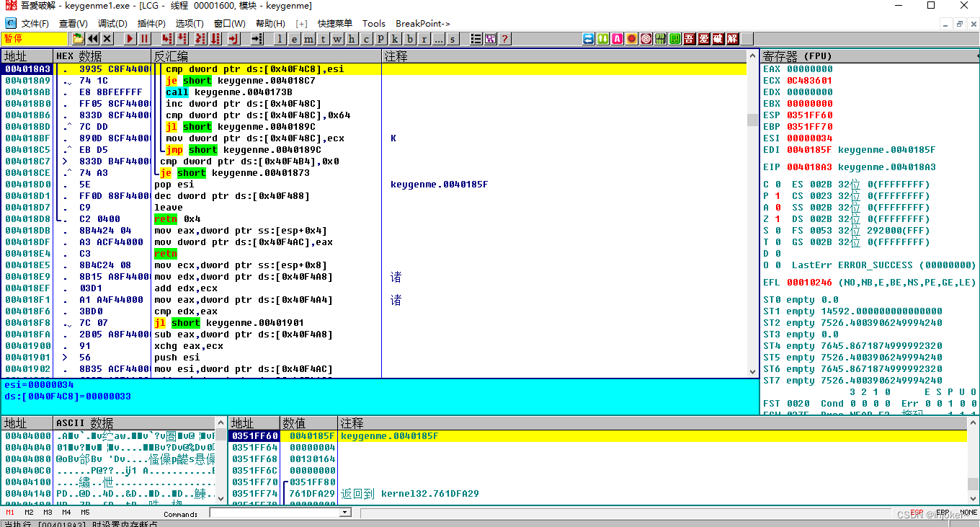Open the 帮助(H) menu
The height and width of the screenshot is (527, 980).
(270, 24)
